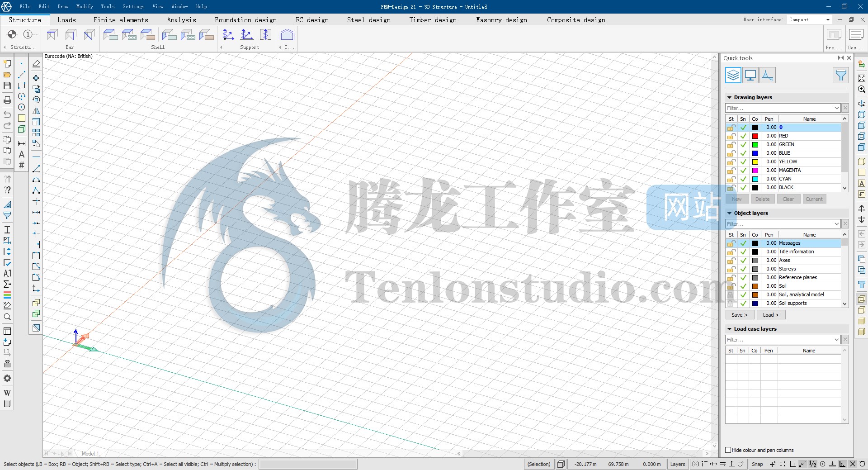Select the Draw rectangle tool
This screenshot has height=470, width=868.
(22, 85)
